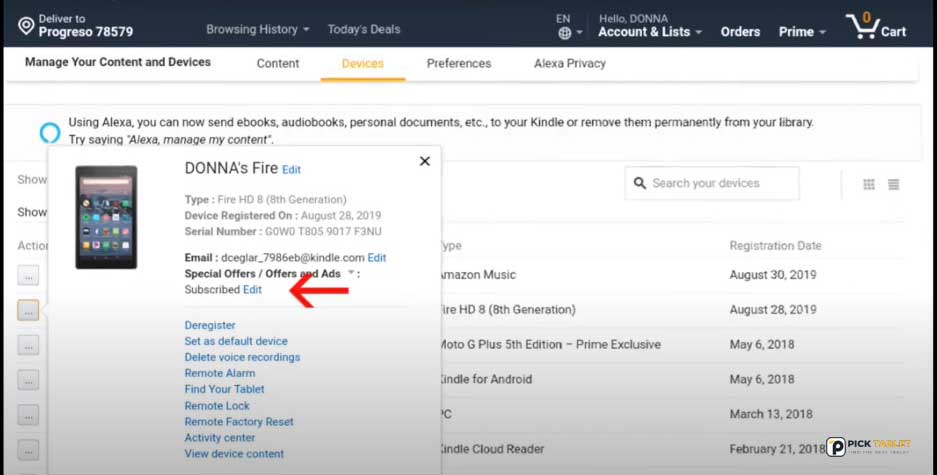Select the Kindle Cloud Reader row text
937x475 pixels.
coord(492,449)
